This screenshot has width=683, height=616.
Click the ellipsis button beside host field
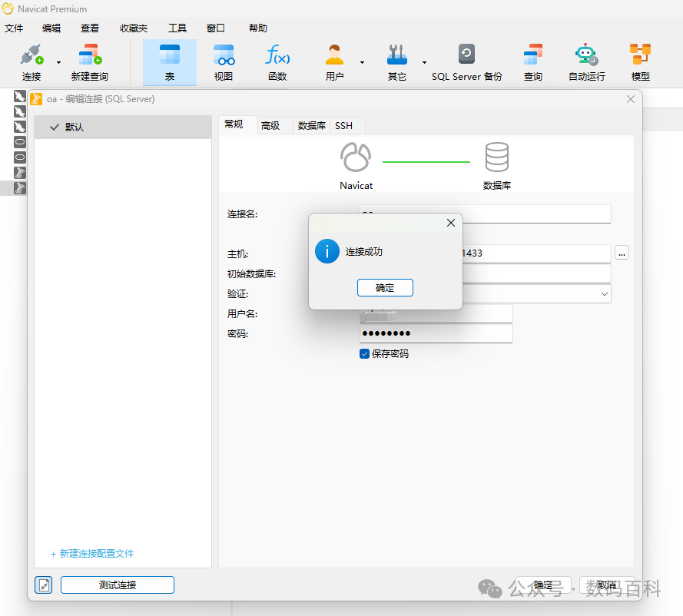pyautogui.click(x=622, y=253)
